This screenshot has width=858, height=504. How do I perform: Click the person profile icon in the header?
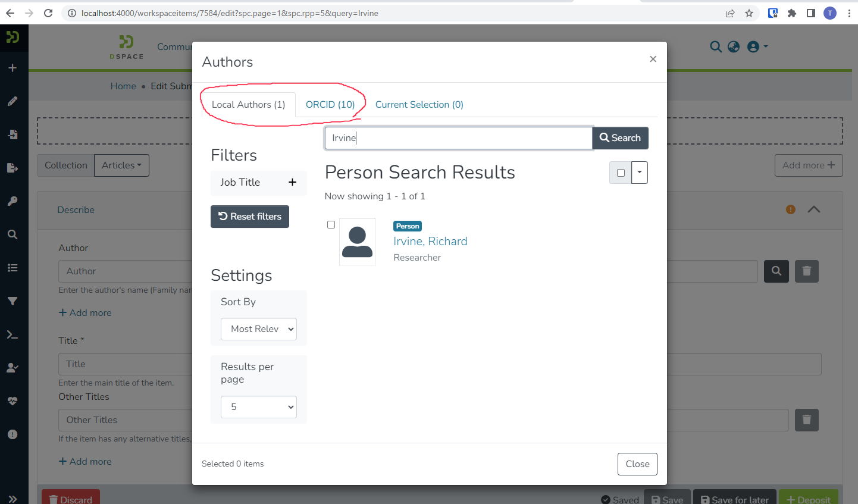click(753, 46)
